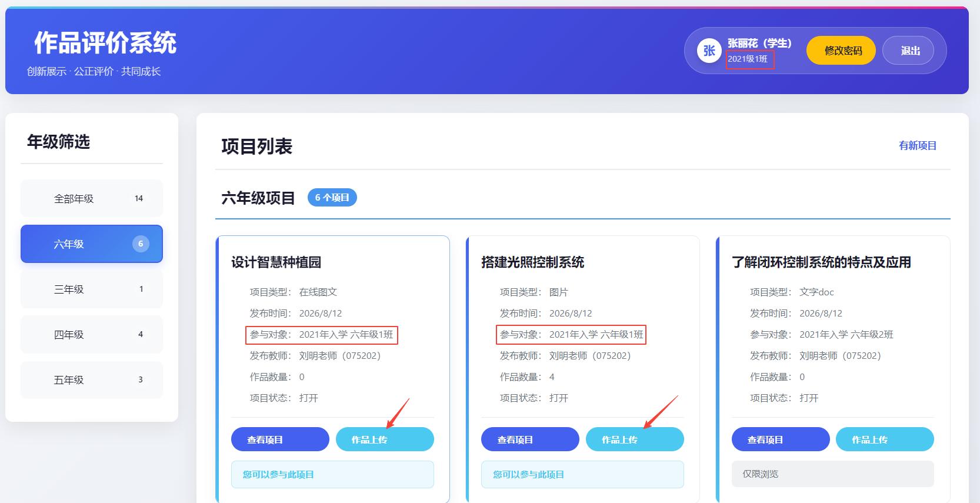This screenshot has height=503, width=980.
Task: Click the 项目类型 图片 value
Action: [x=559, y=292]
